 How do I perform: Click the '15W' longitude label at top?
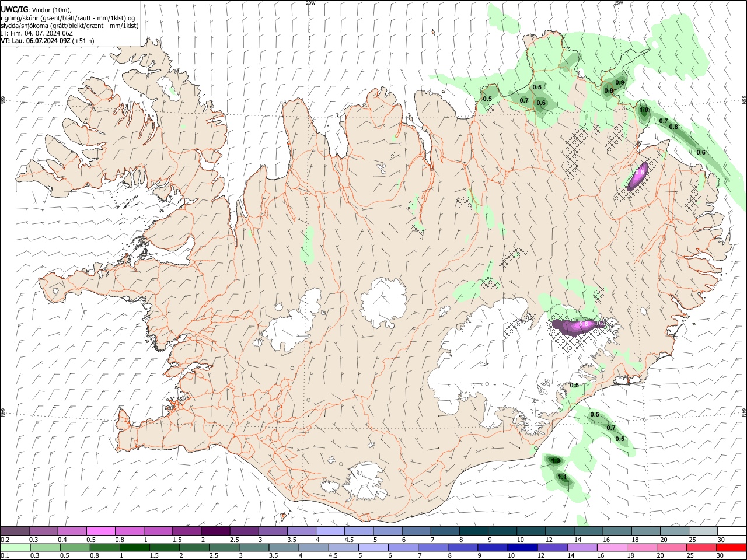(618, 3)
